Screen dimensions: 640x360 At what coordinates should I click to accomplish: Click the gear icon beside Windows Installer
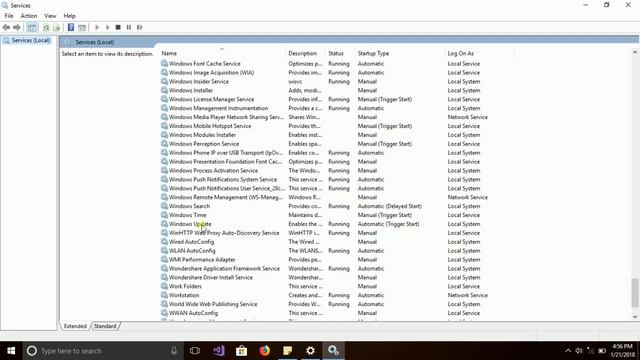pyautogui.click(x=164, y=90)
